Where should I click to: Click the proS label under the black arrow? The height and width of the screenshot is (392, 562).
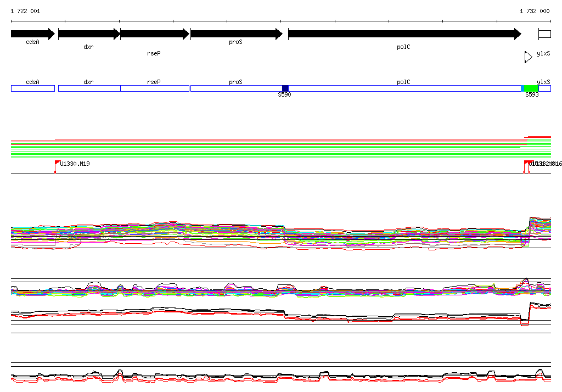(235, 42)
